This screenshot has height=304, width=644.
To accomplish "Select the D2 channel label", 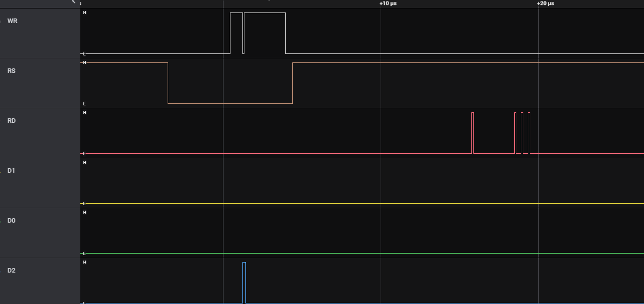I will (11, 271).
